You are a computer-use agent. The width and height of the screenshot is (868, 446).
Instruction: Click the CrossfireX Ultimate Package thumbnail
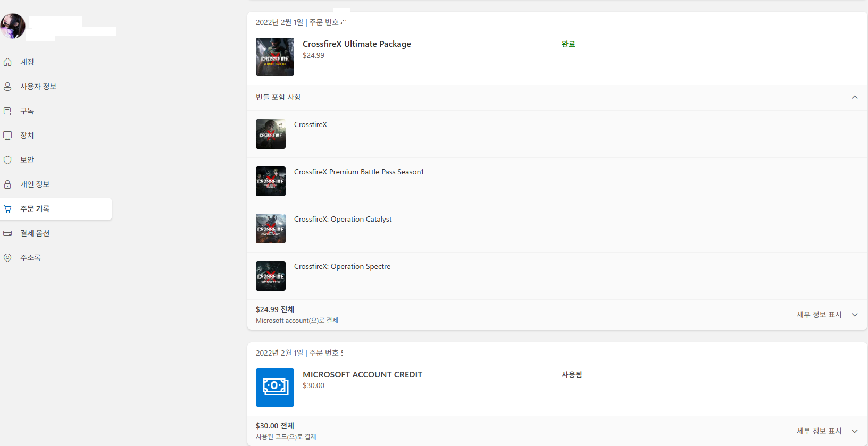click(x=275, y=57)
